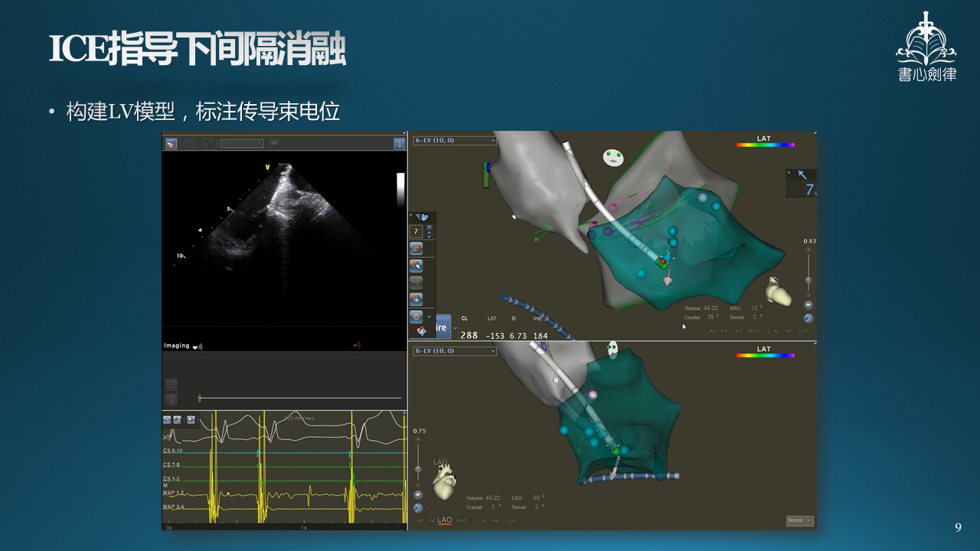Click the heart icon beside imaging dropdown

(275, 143)
